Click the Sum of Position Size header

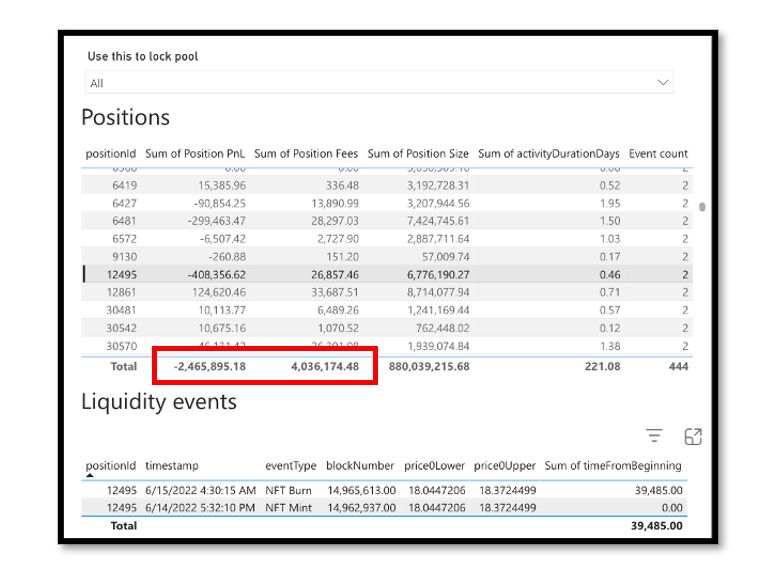coord(417,154)
